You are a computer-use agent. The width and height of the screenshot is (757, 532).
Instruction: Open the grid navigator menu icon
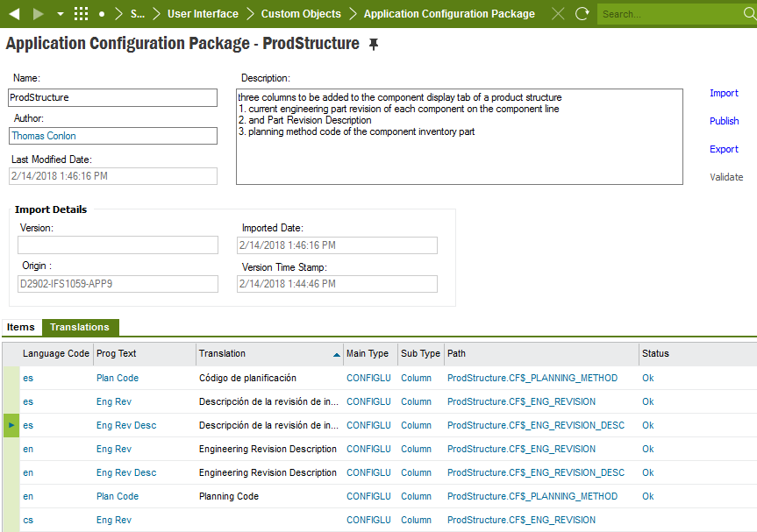point(81,14)
